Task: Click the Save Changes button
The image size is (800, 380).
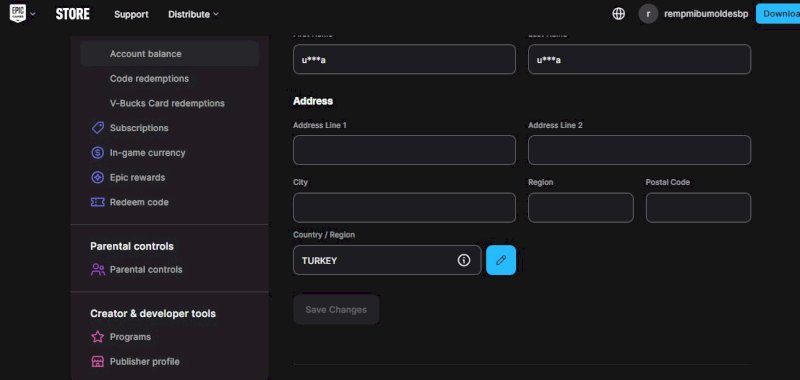Action: click(336, 310)
